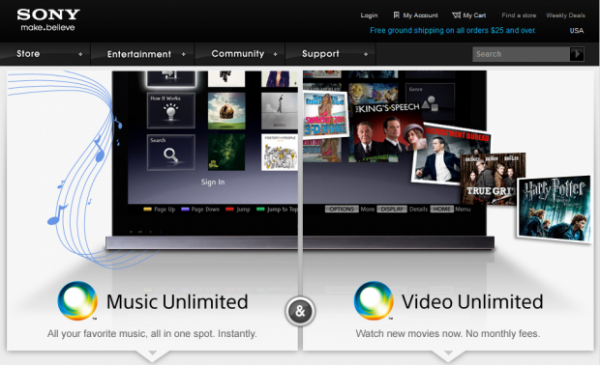The height and width of the screenshot is (365, 600).
Task: Click the Harry Potter movie poster
Action: [x=554, y=209]
